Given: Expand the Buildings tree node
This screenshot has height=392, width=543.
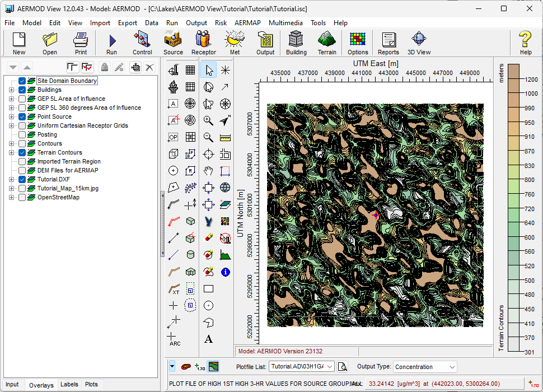Looking at the screenshot, I should (11, 90).
